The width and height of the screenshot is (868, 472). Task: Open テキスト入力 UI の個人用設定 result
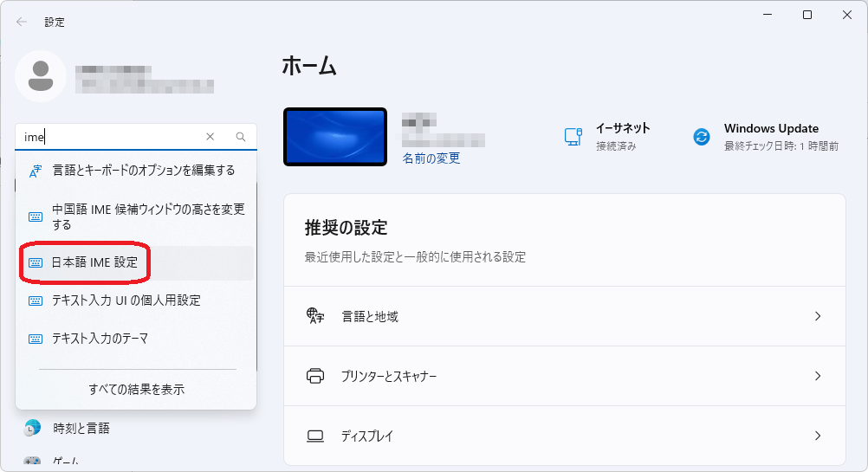click(x=126, y=301)
